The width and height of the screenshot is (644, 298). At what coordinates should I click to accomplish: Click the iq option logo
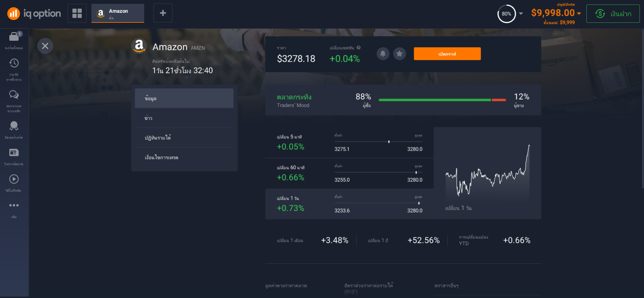click(34, 13)
